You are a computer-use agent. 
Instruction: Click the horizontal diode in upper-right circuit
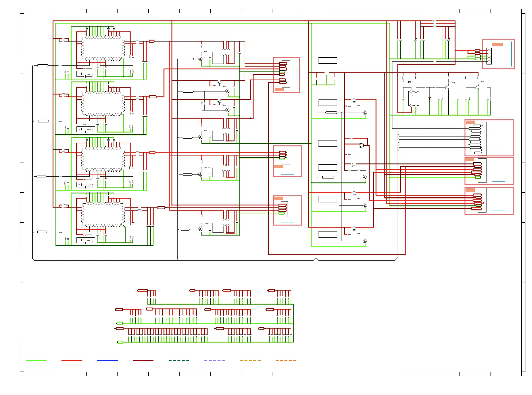pos(409,82)
